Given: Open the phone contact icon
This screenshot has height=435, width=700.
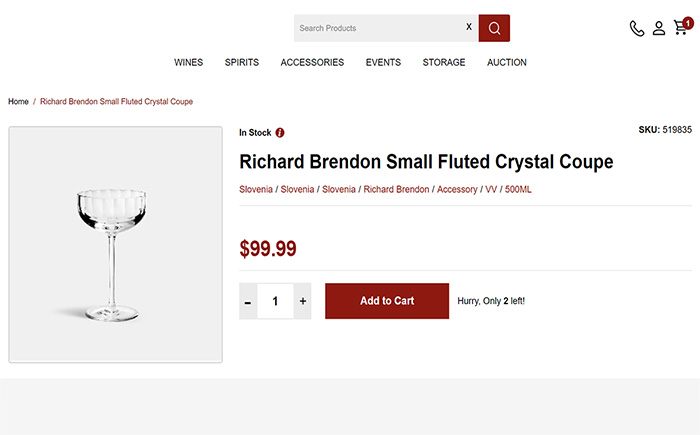Looking at the screenshot, I should [x=637, y=28].
